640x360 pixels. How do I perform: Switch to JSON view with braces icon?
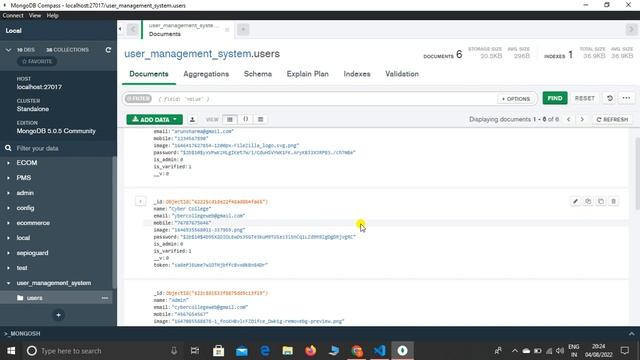[x=245, y=120]
